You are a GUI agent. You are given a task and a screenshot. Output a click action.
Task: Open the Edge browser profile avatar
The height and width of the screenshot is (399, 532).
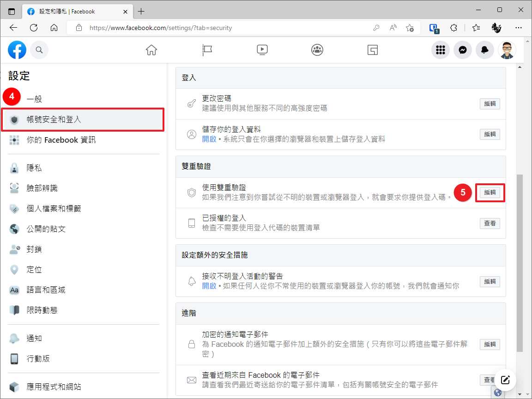point(496,28)
